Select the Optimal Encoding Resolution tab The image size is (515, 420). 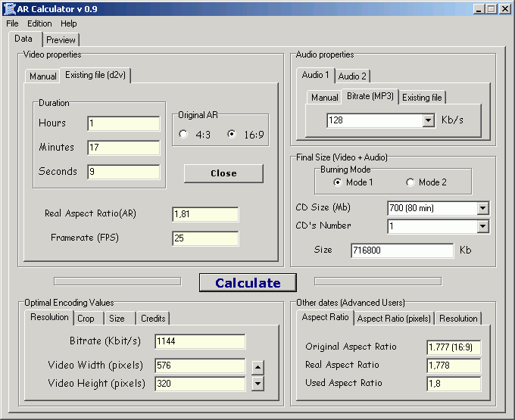coord(49,317)
